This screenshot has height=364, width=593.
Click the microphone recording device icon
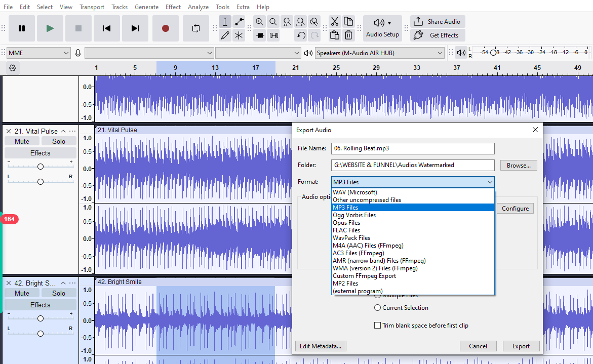78,53
